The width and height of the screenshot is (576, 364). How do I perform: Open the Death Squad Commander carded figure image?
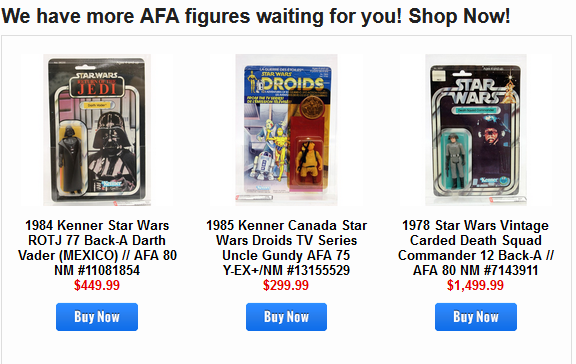(476, 130)
